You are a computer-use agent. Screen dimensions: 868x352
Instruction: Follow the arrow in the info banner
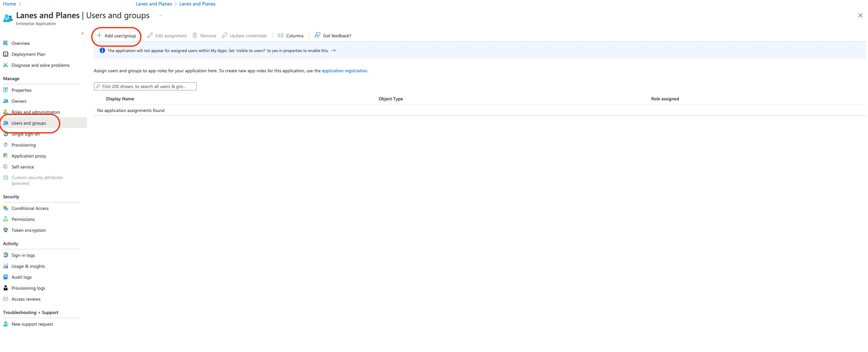tap(334, 50)
